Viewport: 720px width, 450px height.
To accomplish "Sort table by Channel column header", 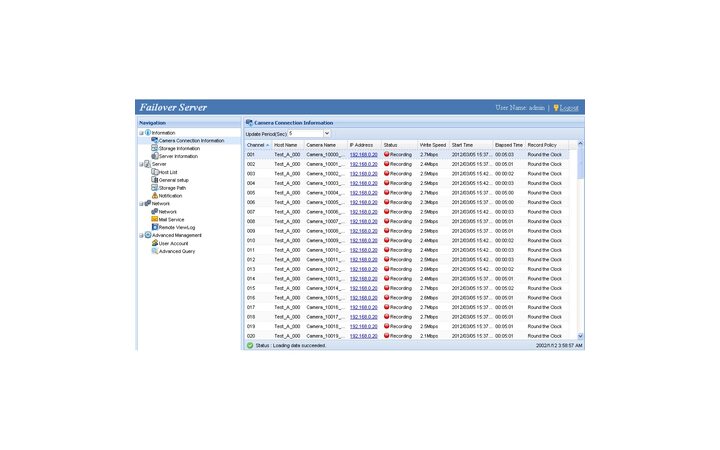I will (x=257, y=145).
